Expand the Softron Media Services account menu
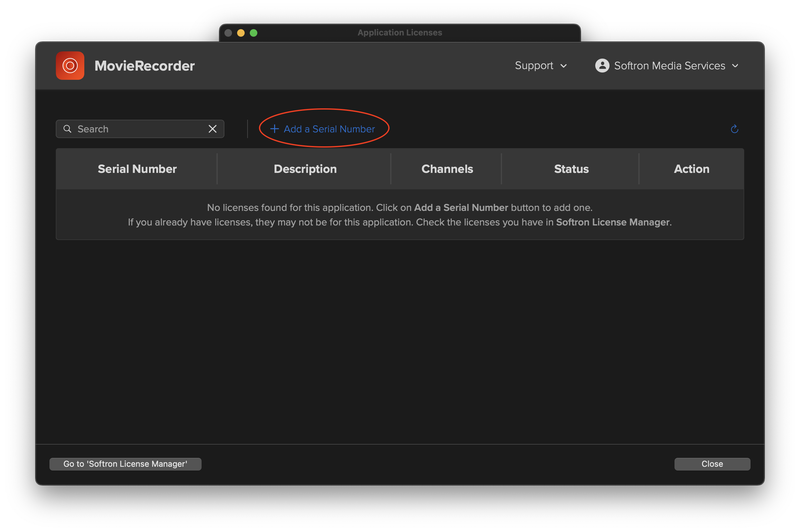Screen dimensions: 800x532 click(667, 66)
